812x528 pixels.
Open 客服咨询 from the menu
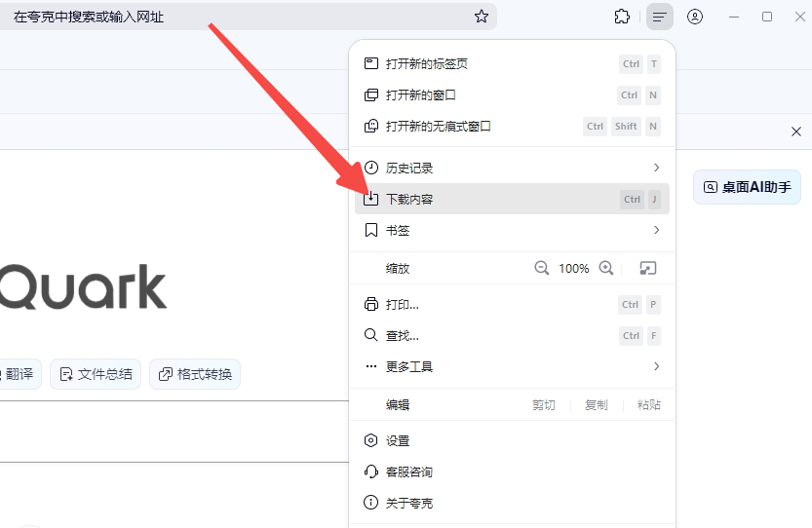point(512,471)
